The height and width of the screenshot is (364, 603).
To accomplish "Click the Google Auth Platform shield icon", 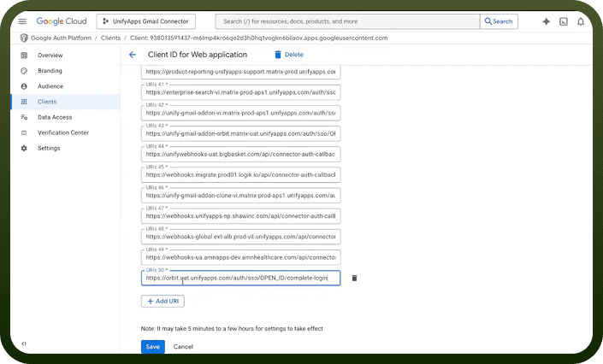I will (x=24, y=38).
